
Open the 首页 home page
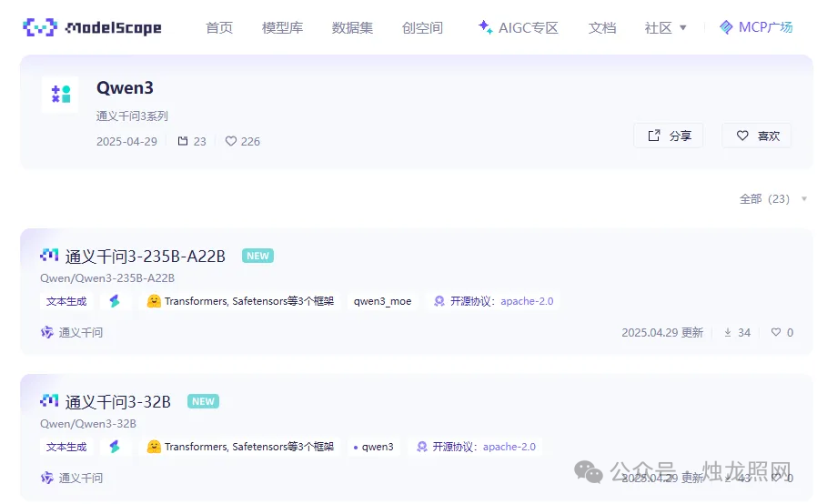(x=219, y=27)
